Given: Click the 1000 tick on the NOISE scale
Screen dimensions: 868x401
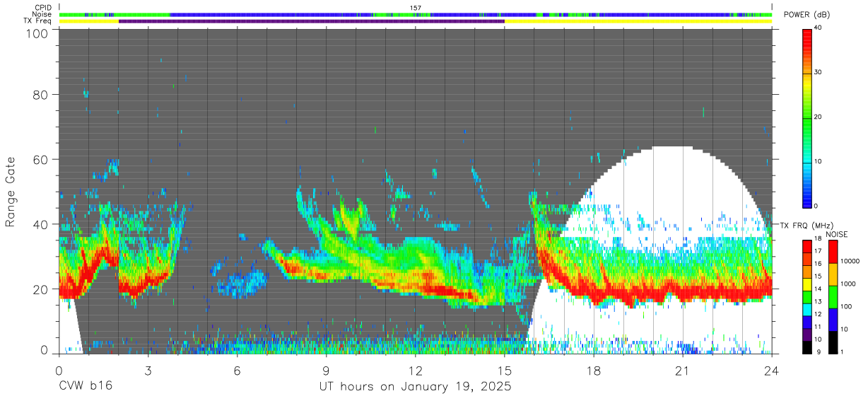Looking at the screenshot, I should tap(848, 284).
